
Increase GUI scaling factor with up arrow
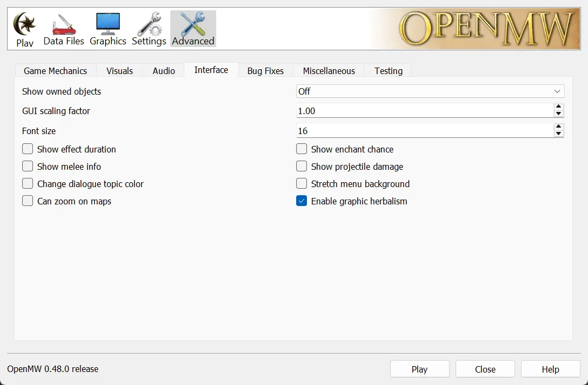click(559, 107)
